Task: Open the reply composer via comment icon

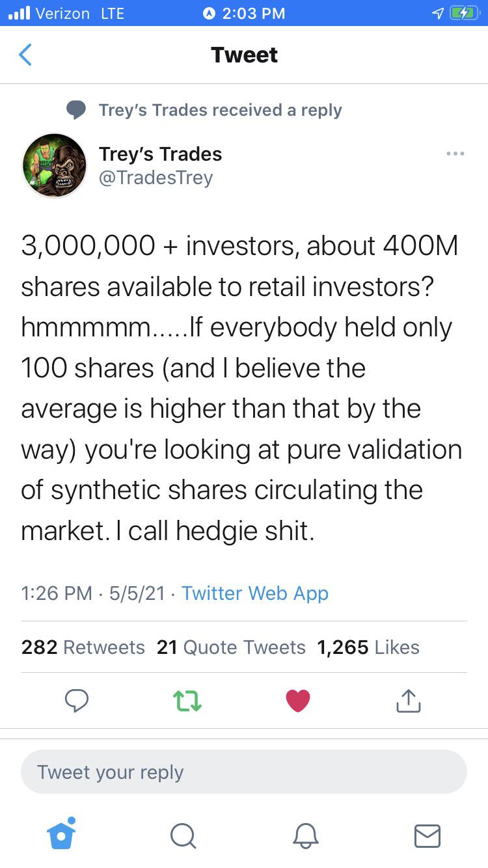Action: pyautogui.click(x=77, y=701)
